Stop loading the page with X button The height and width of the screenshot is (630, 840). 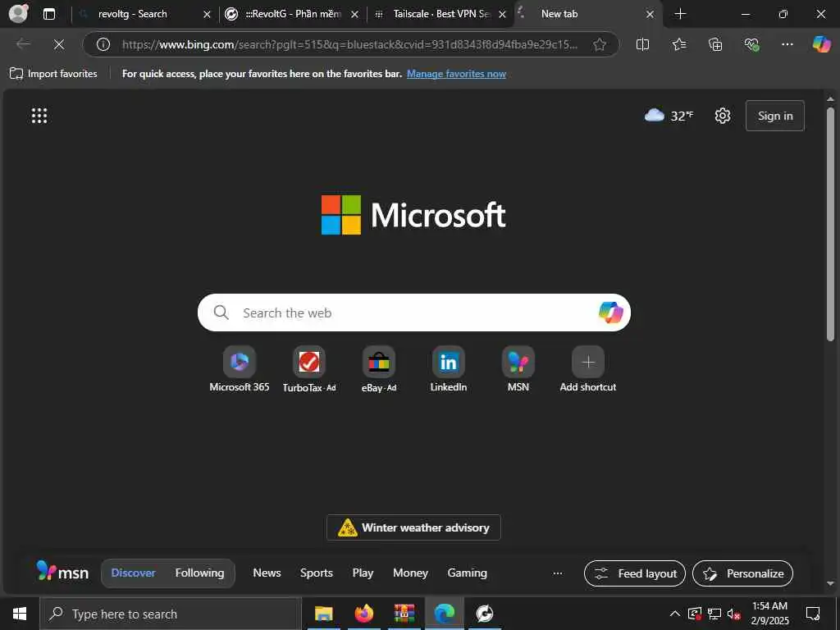click(59, 44)
